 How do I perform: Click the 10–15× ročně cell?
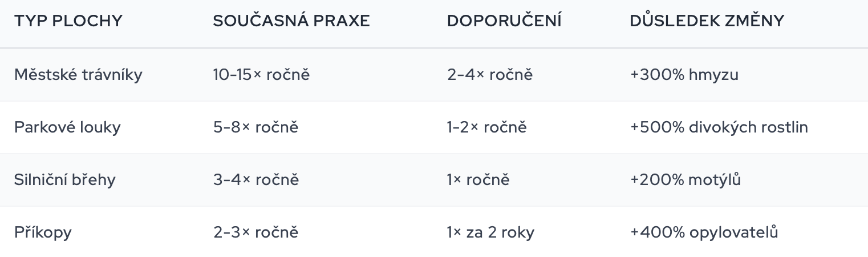261,75
